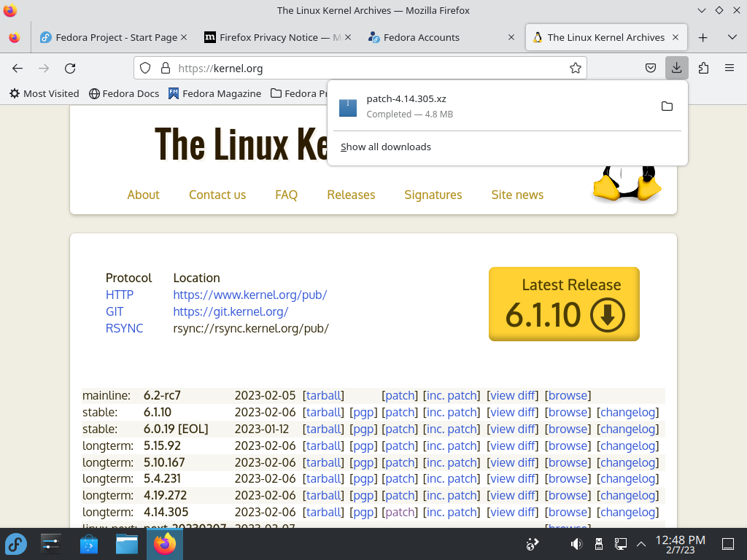747x560 pixels.
Task: Close The Linux Kernel Archives tab
Action: click(676, 37)
